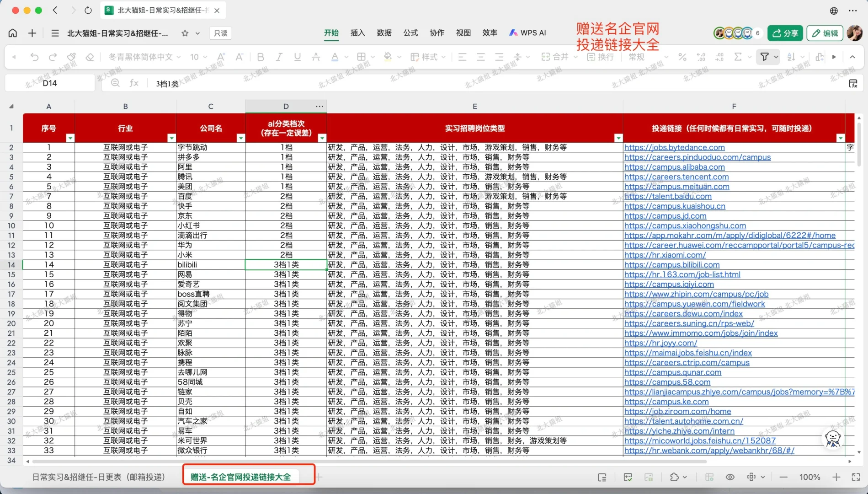Toggle italic formatting

pos(279,57)
